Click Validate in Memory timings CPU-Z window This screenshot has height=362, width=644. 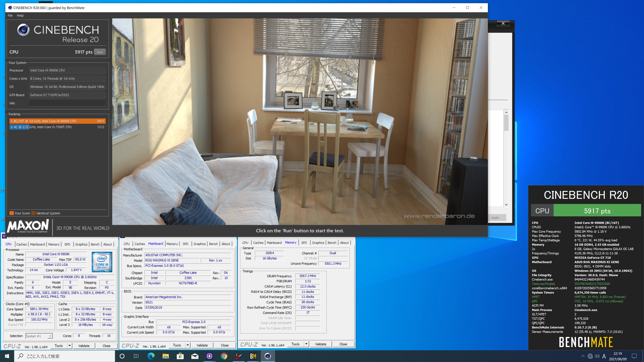(x=320, y=344)
